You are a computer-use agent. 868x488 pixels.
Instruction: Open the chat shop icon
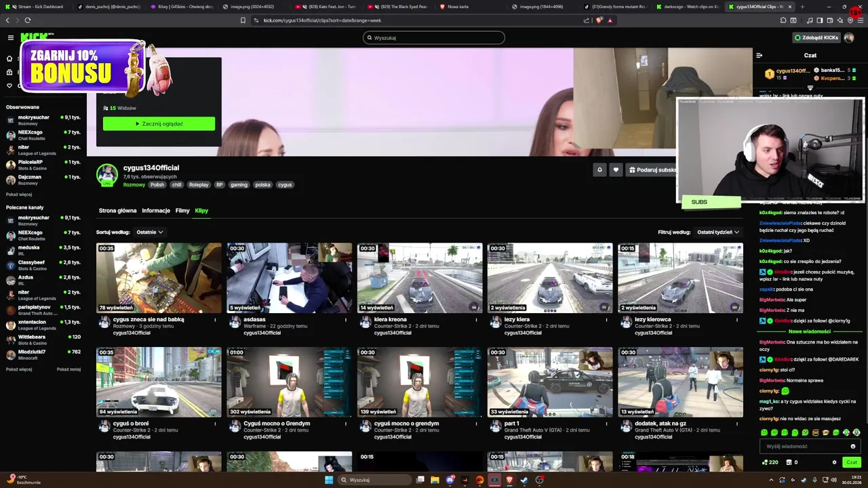pos(789,462)
